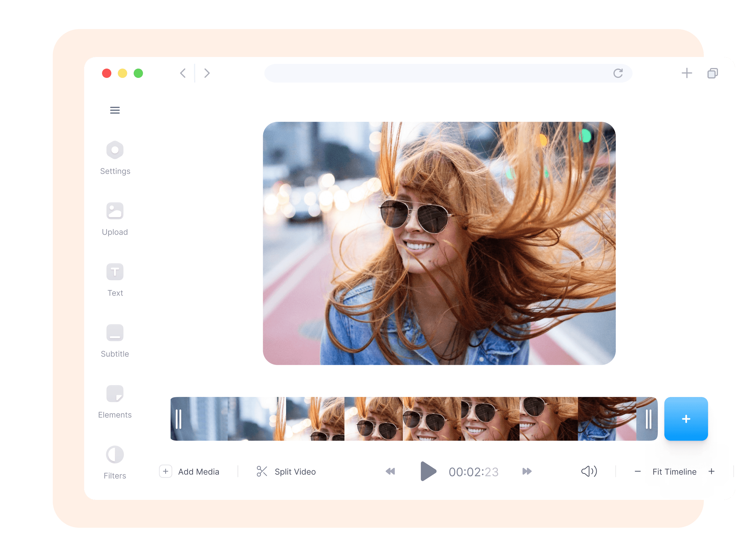
Task: Toggle playback with the Play button
Action: (x=428, y=471)
